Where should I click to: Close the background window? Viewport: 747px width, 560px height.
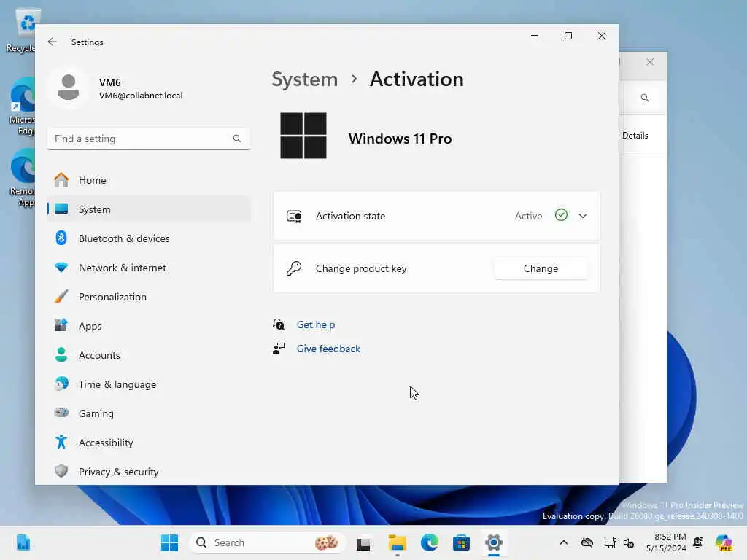tap(650, 62)
